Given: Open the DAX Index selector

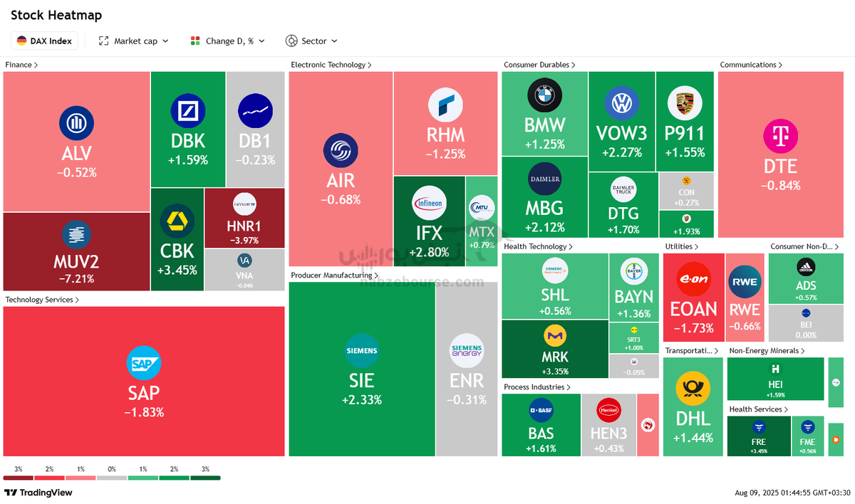Looking at the screenshot, I should coord(44,41).
